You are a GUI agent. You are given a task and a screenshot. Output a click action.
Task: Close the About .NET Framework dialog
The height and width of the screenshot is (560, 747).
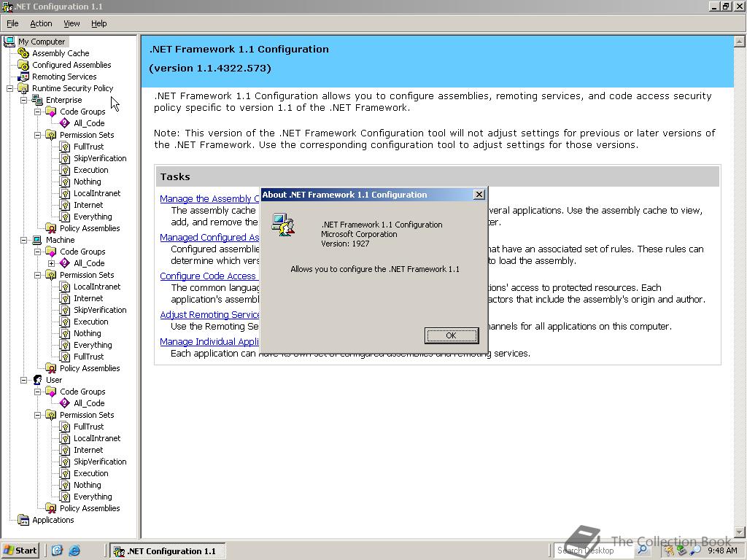point(479,194)
